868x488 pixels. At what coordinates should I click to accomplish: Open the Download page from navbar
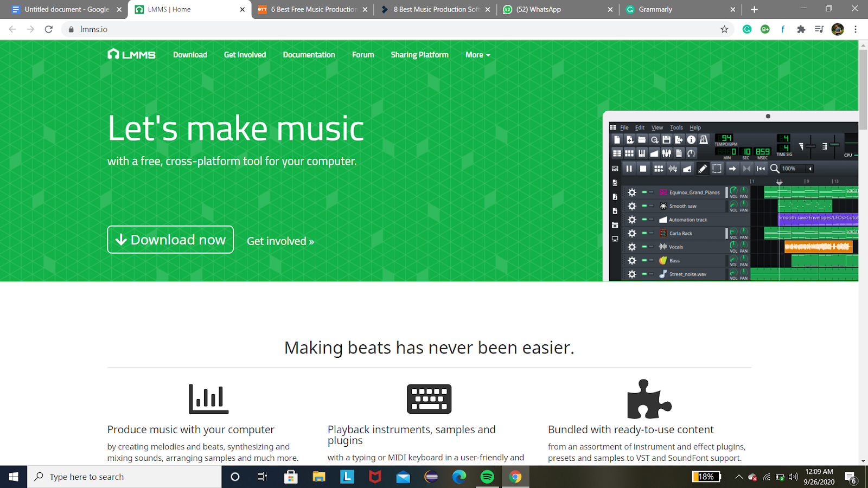pos(190,55)
